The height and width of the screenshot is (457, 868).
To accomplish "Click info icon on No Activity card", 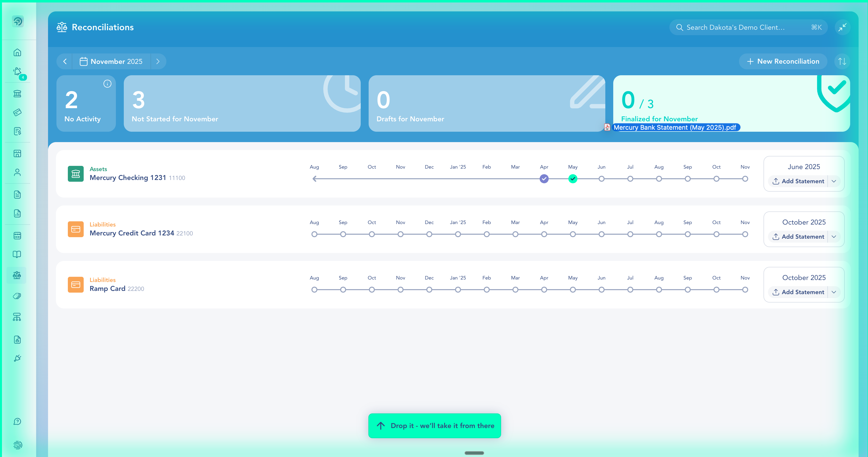I will pyautogui.click(x=107, y=84).
